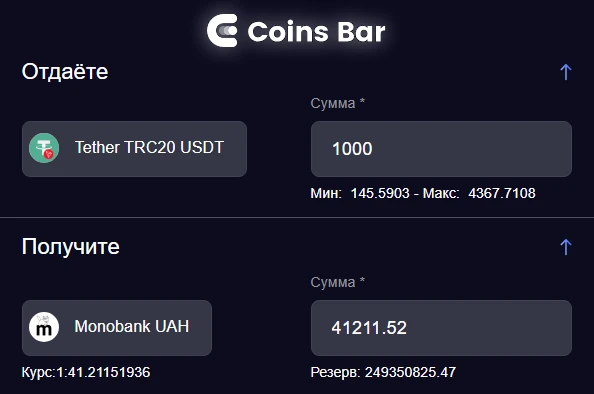
Task: Click the Курс 1:41.21151936 rate text
Action: click(86, 372)
